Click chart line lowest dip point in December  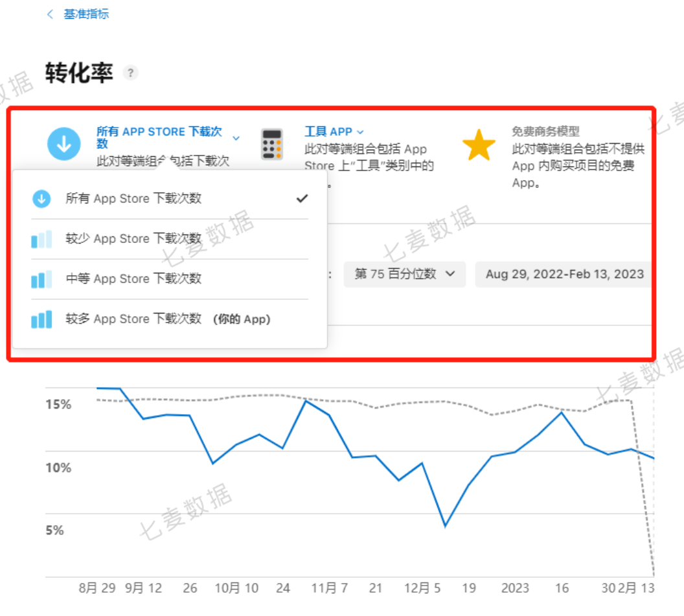(x=446, y=526)
